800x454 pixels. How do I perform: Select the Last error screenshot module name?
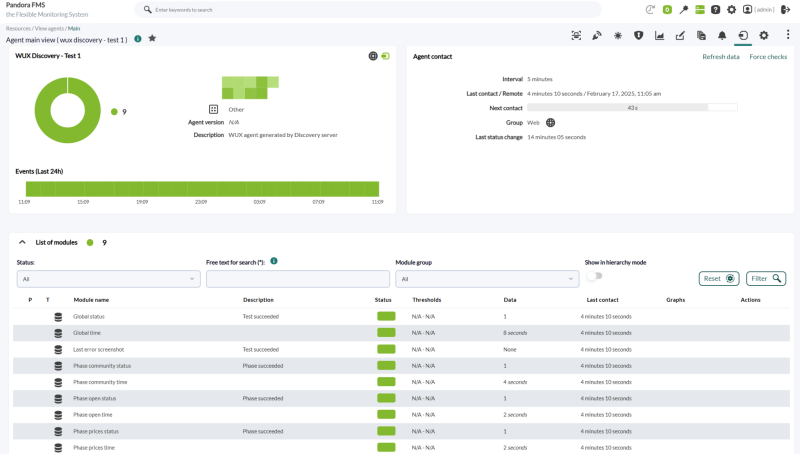(x=98, y=349)
